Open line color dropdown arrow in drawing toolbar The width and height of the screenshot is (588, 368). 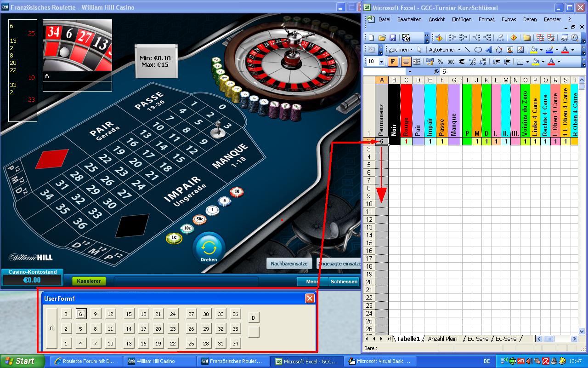click(x=557, y=50)
